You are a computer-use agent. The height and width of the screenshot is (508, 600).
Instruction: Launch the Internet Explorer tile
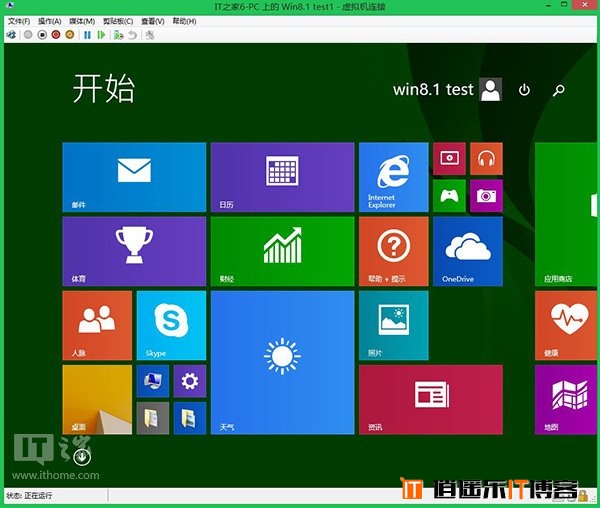(393, 177)
